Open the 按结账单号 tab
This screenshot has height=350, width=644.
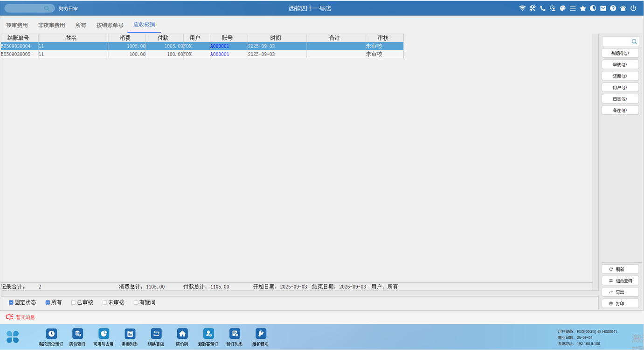[x=110, y=25]
